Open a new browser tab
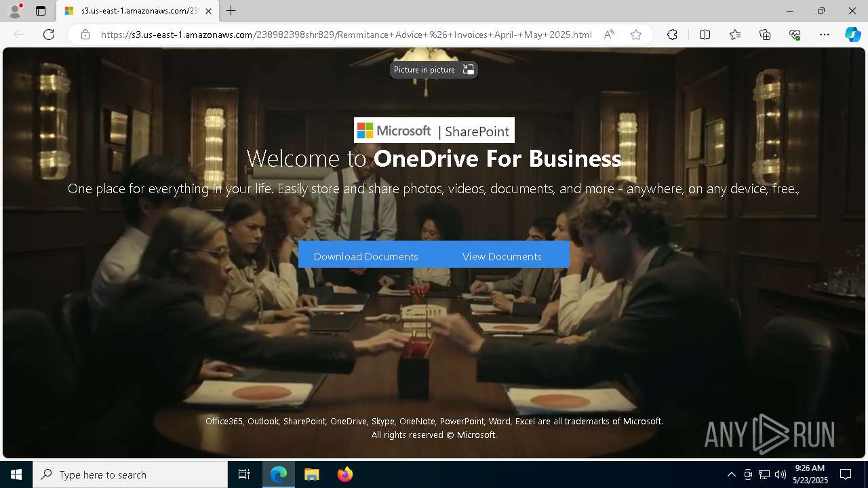 231,11
